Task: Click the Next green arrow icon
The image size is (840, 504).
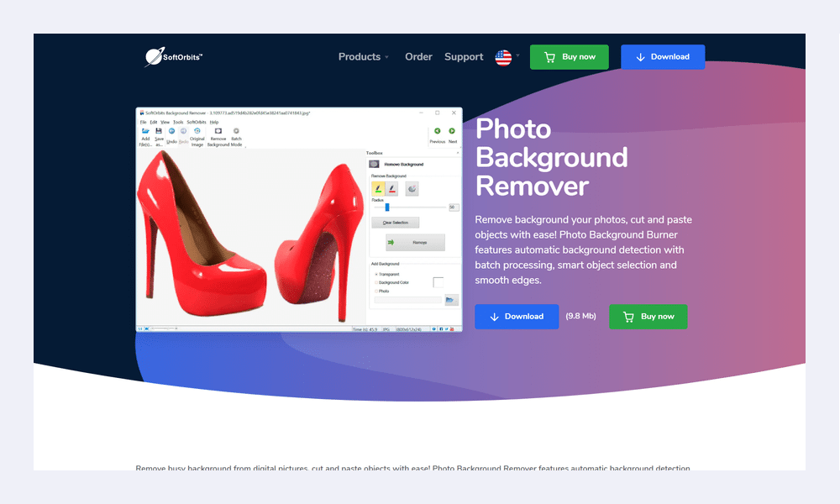Action: point(452,131)
